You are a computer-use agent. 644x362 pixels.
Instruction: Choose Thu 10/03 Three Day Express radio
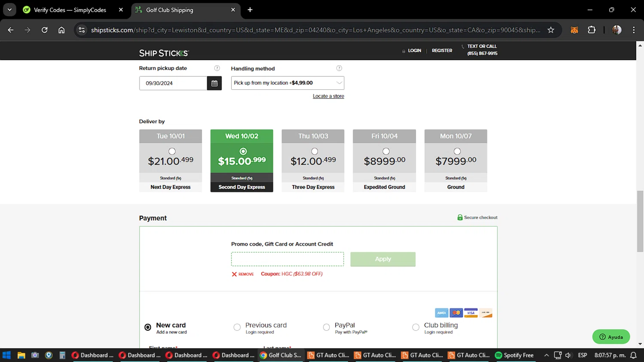[x=315, y=151]
